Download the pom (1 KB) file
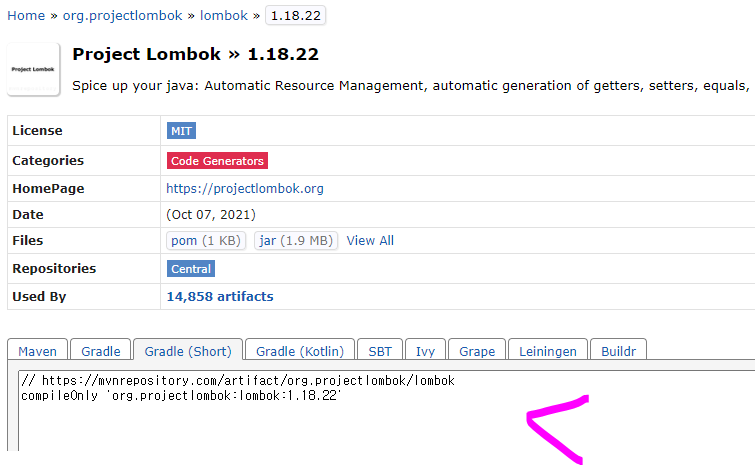Screen dimensions: 755x465 [206, 241]
